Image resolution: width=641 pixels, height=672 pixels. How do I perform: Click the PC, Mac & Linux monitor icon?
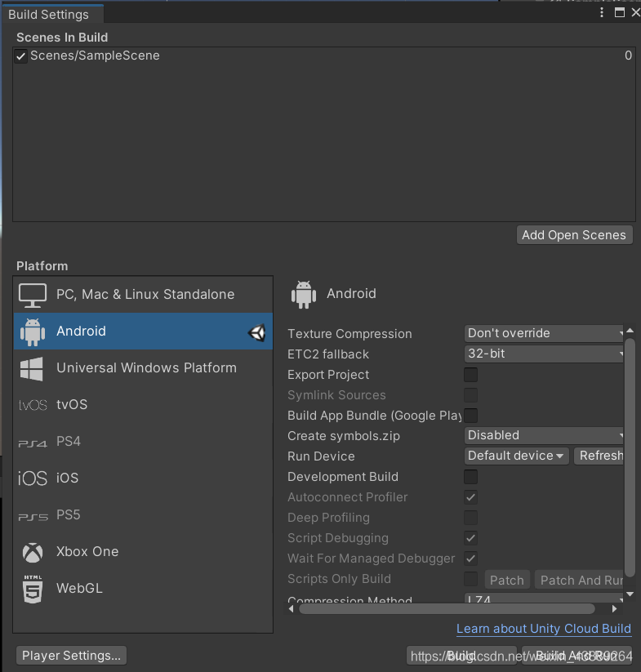tap(33, 296)
